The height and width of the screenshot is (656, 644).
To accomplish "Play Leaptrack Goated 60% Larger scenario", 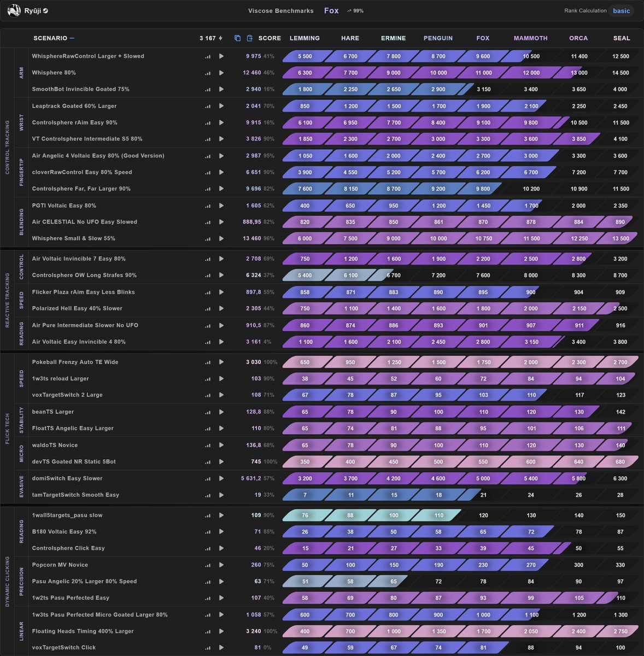I will pos(221,106).
